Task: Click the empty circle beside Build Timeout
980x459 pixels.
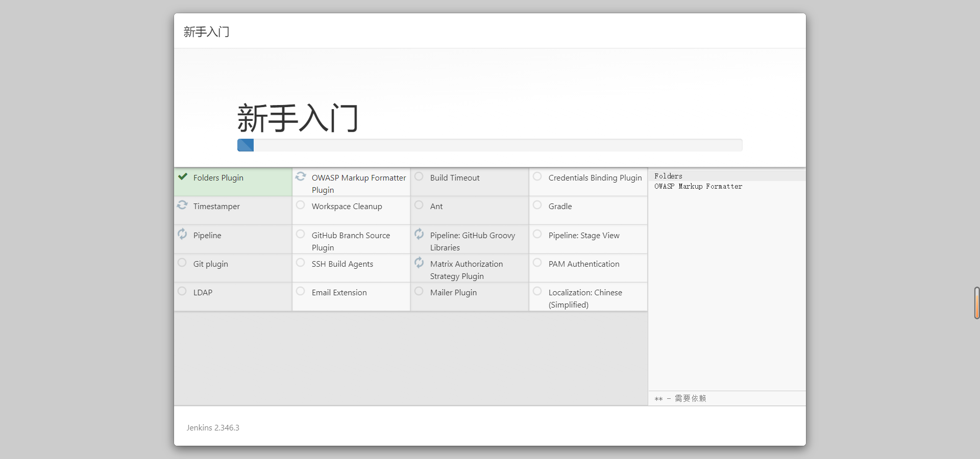Action: (x=419, y=176)
